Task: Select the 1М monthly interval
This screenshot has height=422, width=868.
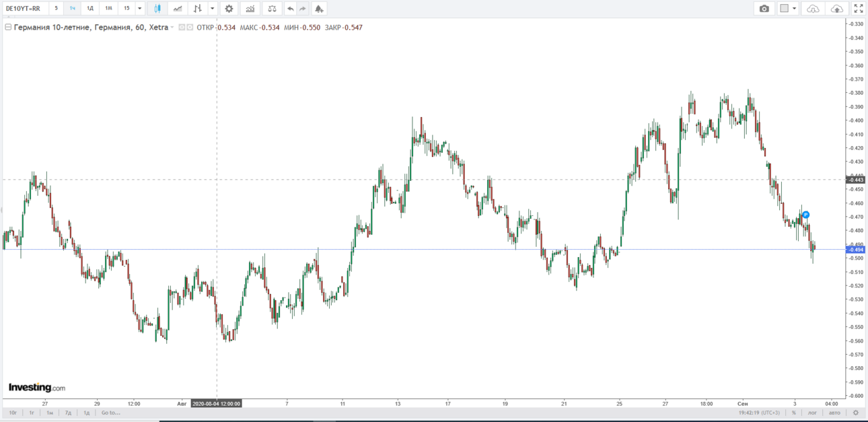Action: point(108,9)
